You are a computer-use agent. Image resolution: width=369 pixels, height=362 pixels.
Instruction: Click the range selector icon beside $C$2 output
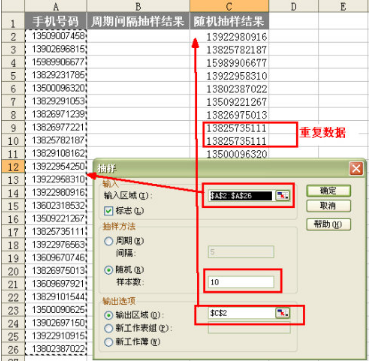(283, 313)
